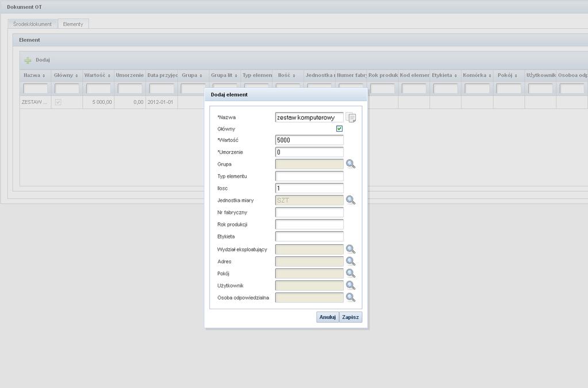Image resolution: width=588 pixels, height=388 pixels.
Task: Click the Data przyjęcia column header
Action: coord(162,75)
